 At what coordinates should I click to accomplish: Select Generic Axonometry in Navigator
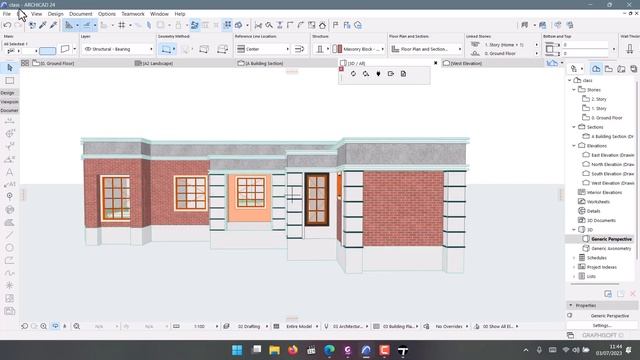pyautogui.click(x=611, y=249)
